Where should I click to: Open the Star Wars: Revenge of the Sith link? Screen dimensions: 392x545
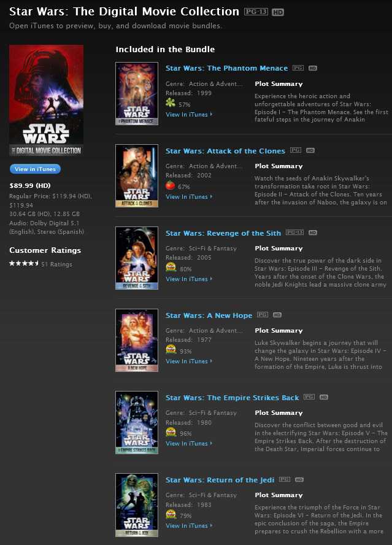pyautogui.click(x=223, y=233)
